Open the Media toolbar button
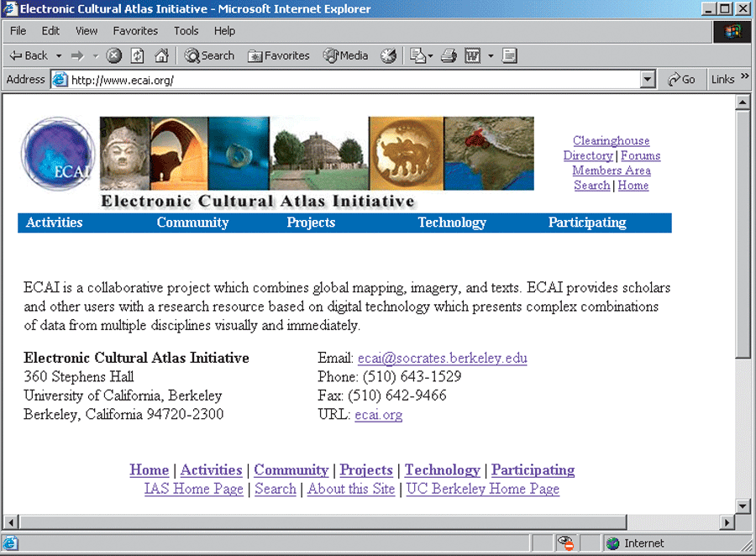 point(346,56)
